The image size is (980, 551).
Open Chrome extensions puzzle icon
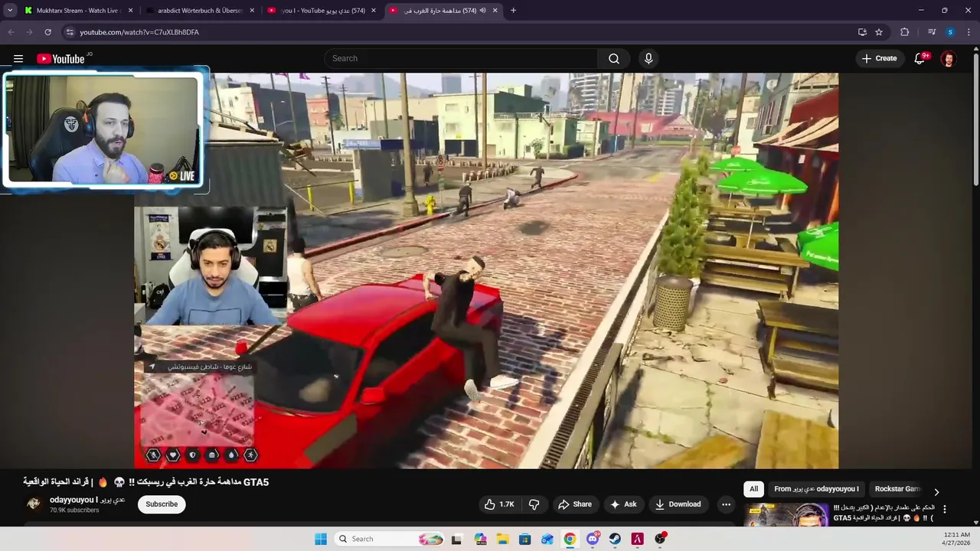tap(905, 32)
